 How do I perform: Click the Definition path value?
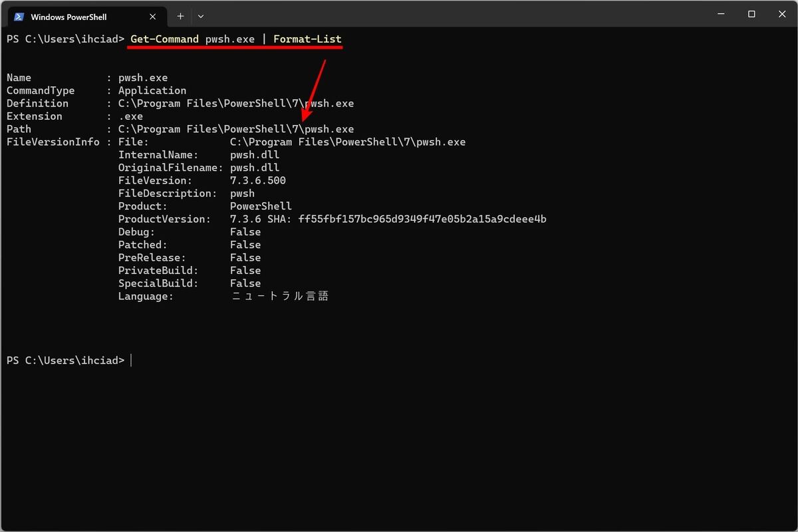236,103
